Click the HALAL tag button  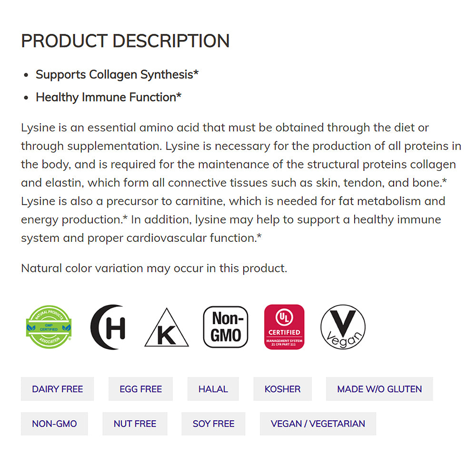coord(213,389)
